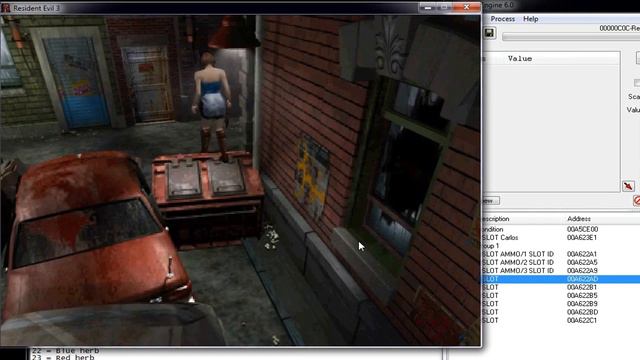This screenshot has width=640, height=360.
Task: Click the Description column header in address list
Action: pyautogui.click(x=496, y=219)
